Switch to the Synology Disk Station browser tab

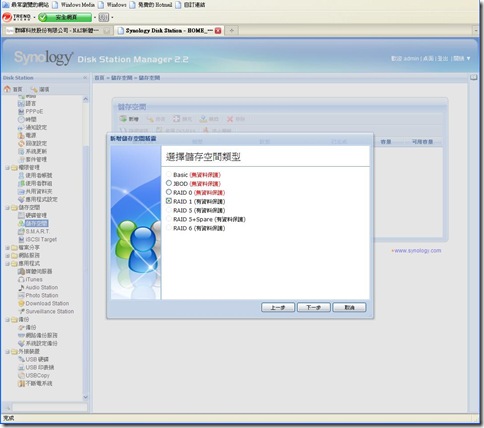point(169,30)
